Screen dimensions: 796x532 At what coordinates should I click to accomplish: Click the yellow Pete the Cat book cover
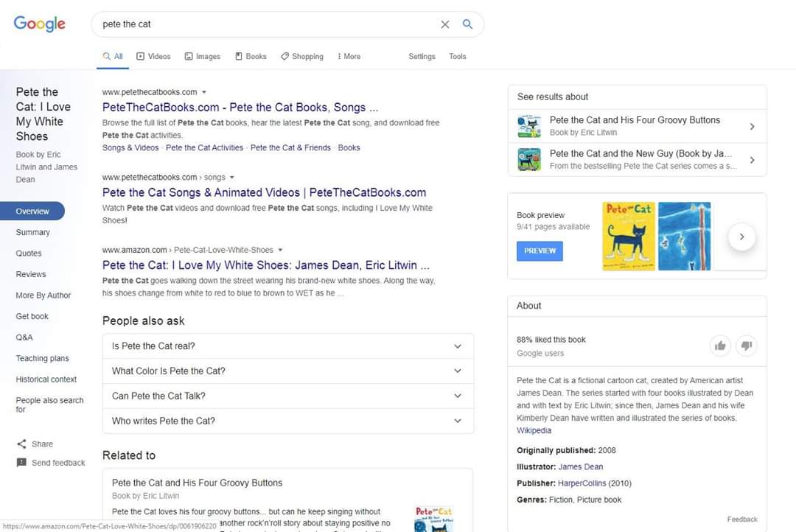[x=629, y=237]
